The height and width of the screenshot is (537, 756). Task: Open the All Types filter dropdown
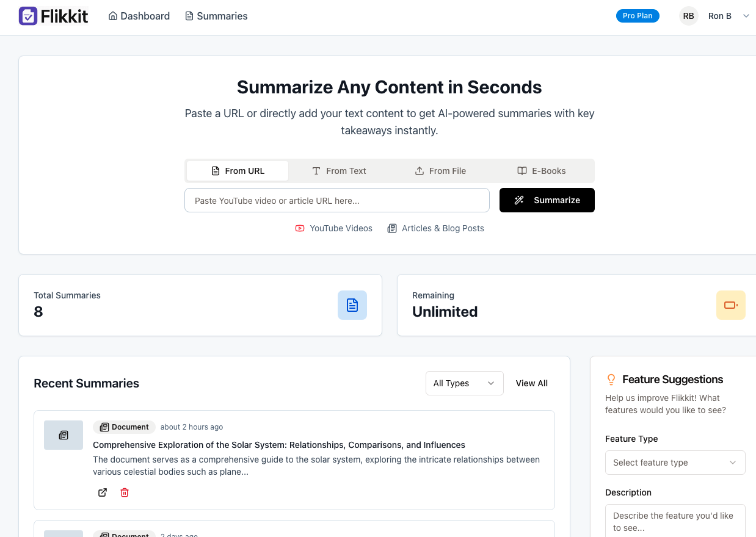coord(465,383)
